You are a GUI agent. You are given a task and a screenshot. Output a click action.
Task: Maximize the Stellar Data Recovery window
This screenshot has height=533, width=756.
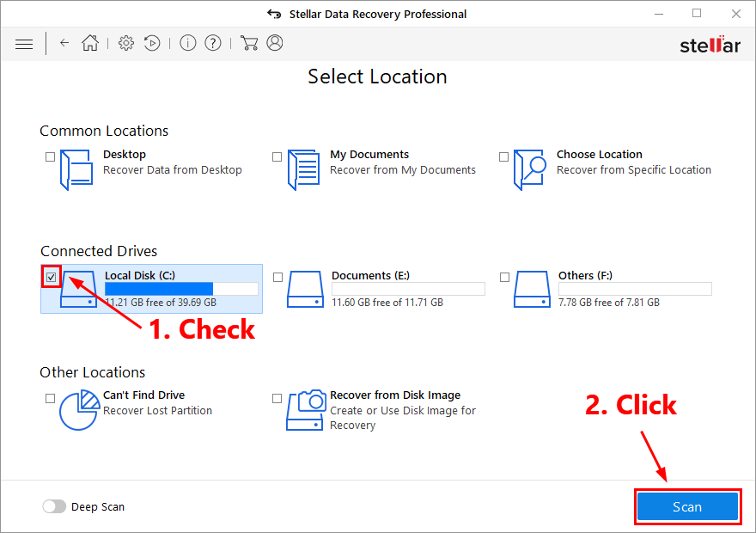pyautogui.click(x=697, y=14)
